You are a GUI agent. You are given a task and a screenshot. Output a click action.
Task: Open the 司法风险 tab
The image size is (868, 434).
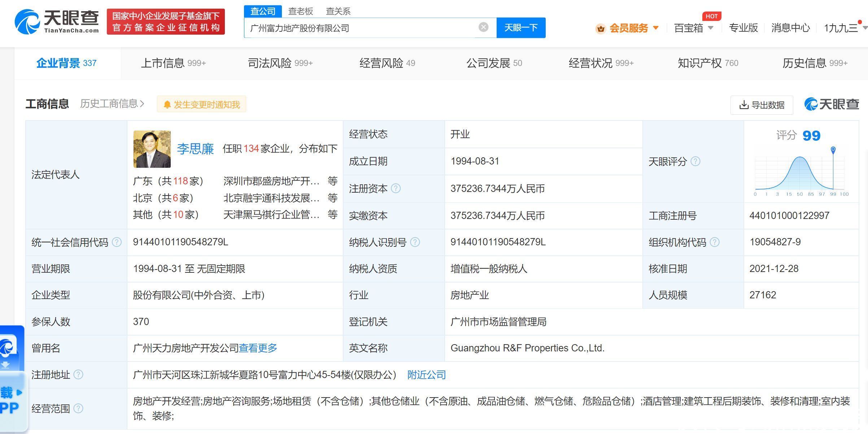[280, 63]
